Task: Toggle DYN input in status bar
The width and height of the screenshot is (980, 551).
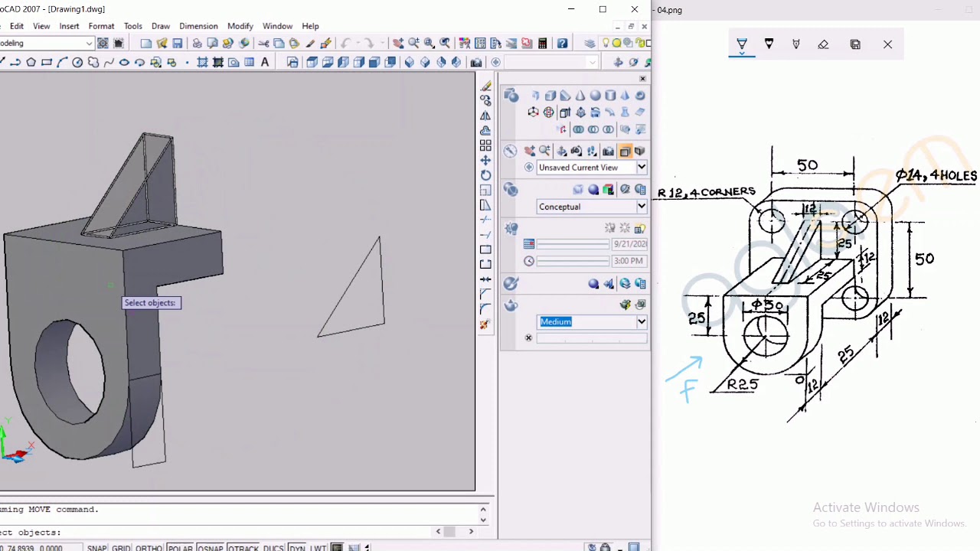Action: 296,548
